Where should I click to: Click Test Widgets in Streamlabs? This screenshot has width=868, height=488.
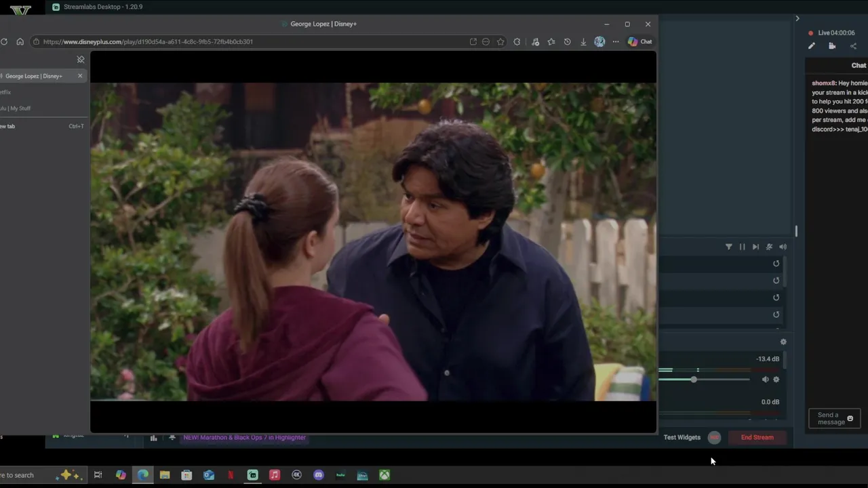pos(682,437)
